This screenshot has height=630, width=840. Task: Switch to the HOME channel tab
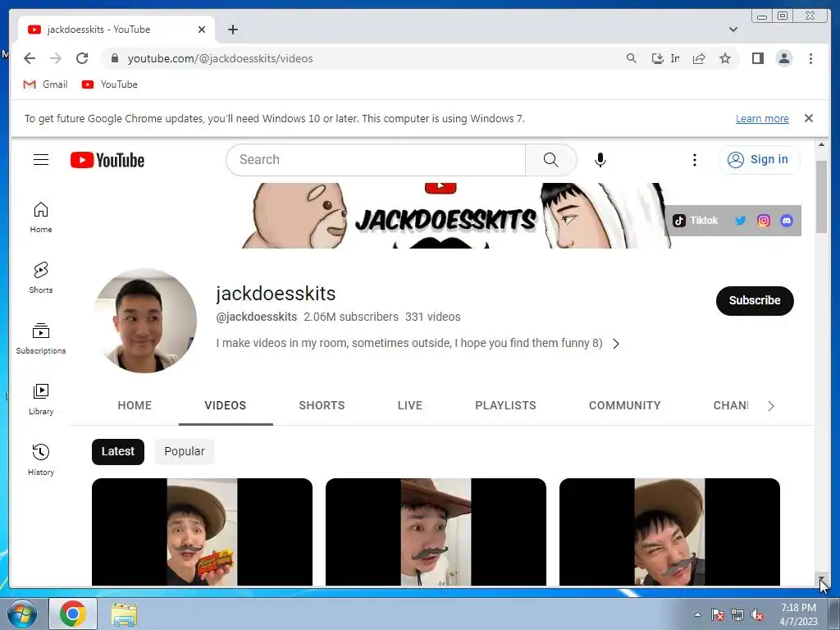tap(135, 405)
